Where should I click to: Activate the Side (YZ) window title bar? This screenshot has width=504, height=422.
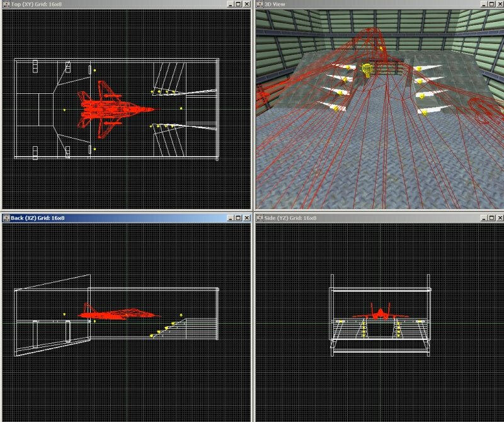[x=378, y=218]
